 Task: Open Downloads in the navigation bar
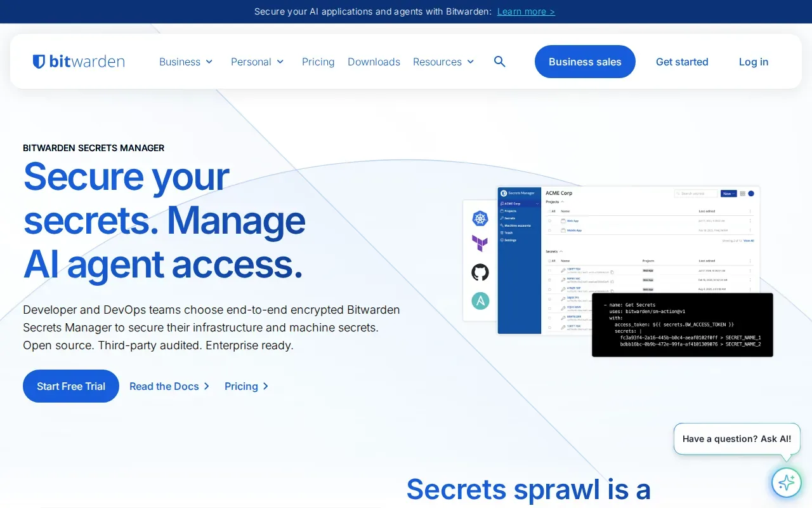tap(374, 62)
